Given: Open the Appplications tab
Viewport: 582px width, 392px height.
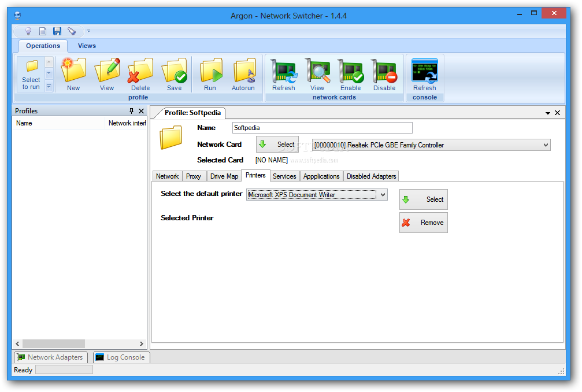Looking at the screenshot, I should click(321, 176).
